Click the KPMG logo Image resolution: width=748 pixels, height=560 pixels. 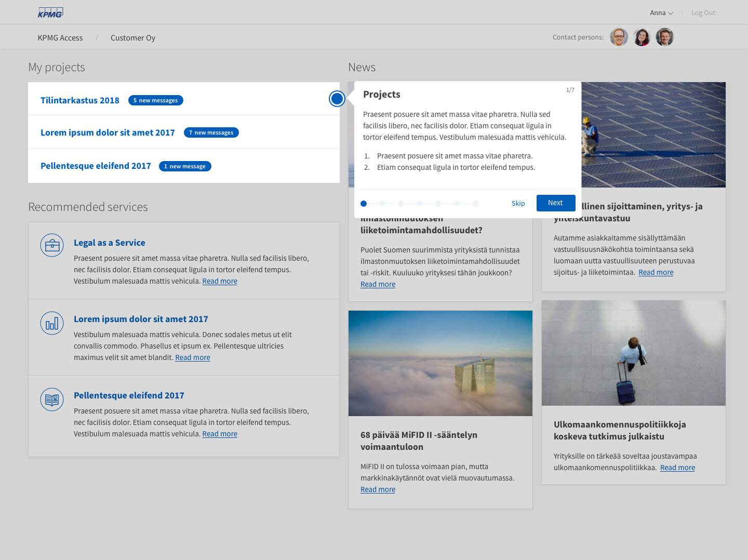pyautogui.click(x=50, y=12)
